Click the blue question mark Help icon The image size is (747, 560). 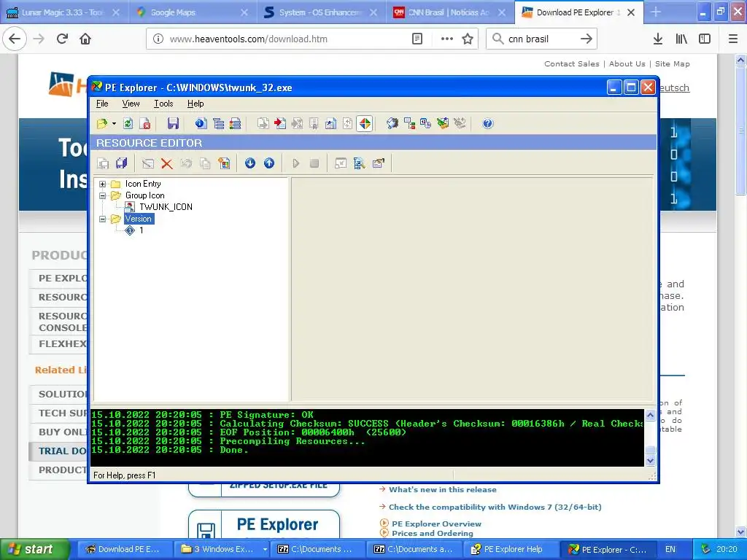pyautogui.click(x=487, y=124)
